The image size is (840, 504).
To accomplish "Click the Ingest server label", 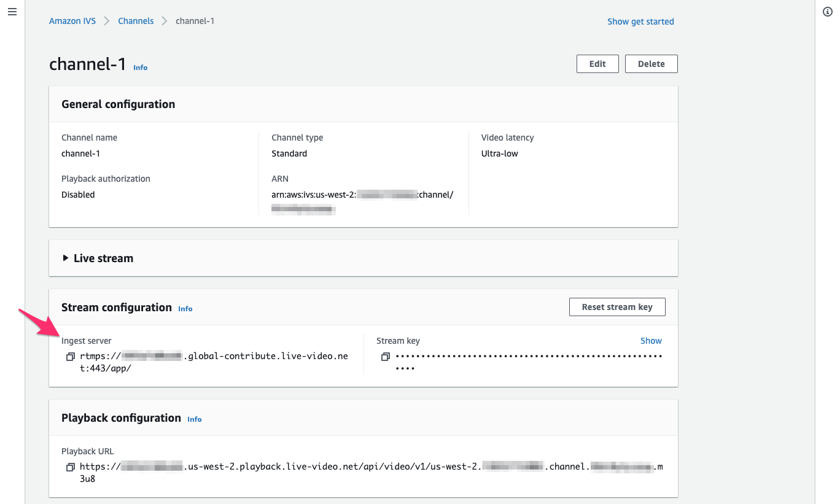I will point(87,341).
